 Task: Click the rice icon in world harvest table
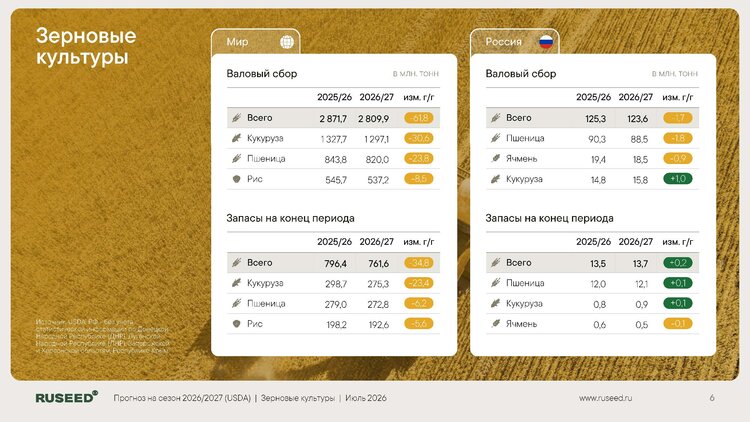(x=236, y=179)
